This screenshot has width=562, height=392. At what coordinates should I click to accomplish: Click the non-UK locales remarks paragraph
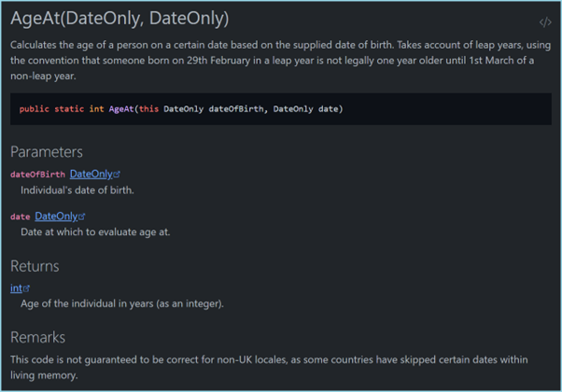tap(271, 366)
